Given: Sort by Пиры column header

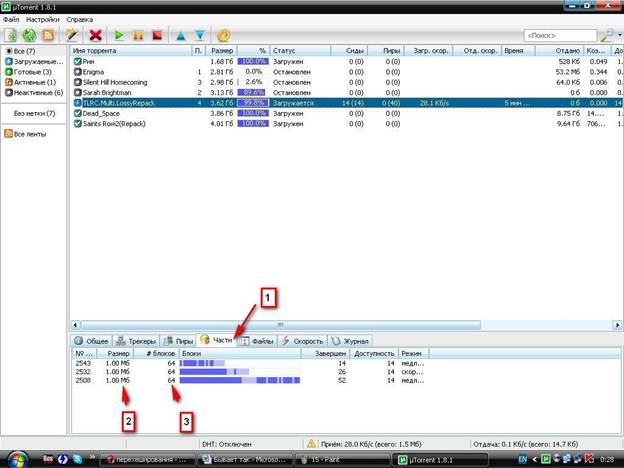Looking at the screenshot, I should tap(386, 51).
